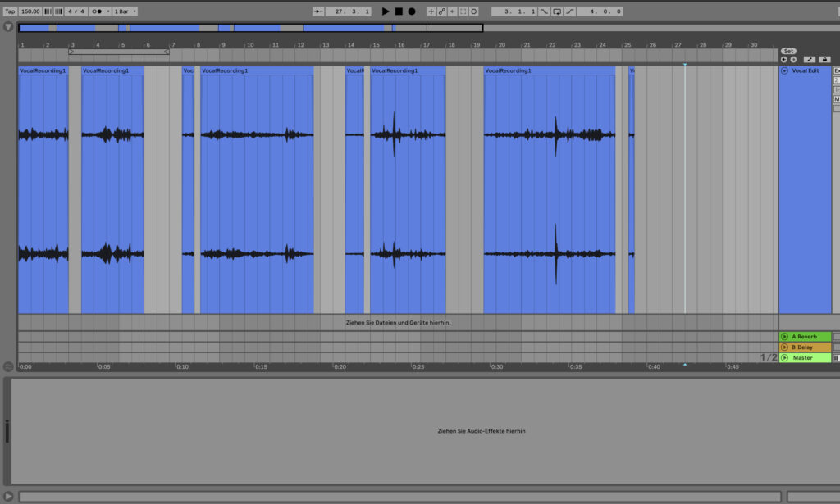Click Re-enable Automation button
The height and width of the screenshot is (504, 840).
click(x=452, y=11)
